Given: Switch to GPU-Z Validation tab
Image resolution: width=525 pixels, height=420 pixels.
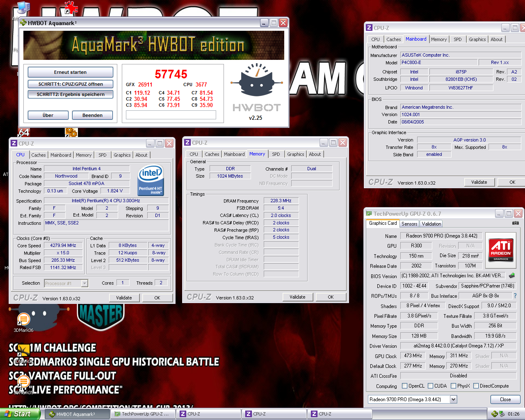Looking at the screenshot, I should tap(431, 224).
